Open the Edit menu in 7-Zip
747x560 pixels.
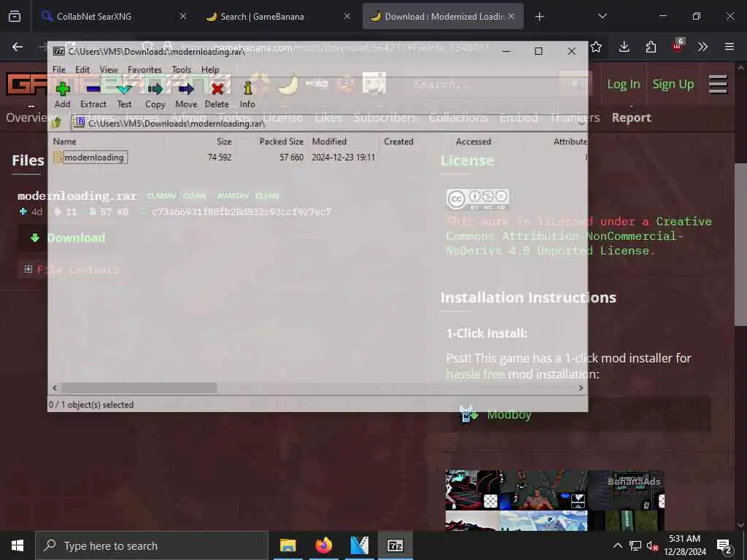[82, 69]
